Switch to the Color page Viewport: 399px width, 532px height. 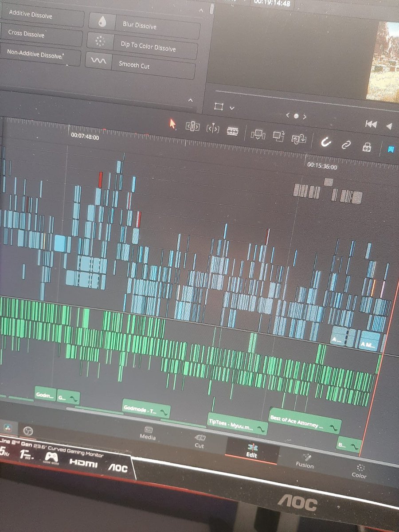tap(360, 471)
